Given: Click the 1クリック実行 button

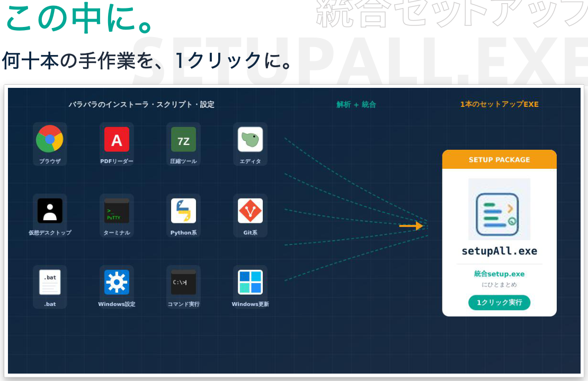Looking at the screenshot, I should (x=499, y=302).
